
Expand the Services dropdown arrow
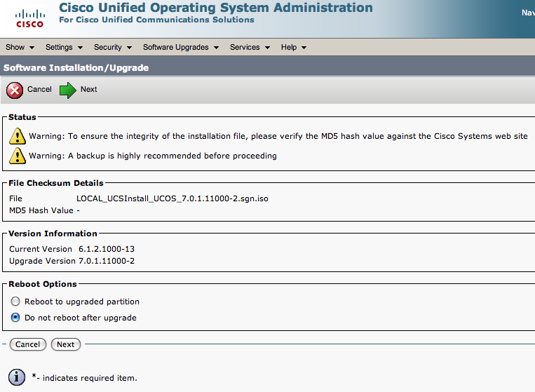point(268,48)
